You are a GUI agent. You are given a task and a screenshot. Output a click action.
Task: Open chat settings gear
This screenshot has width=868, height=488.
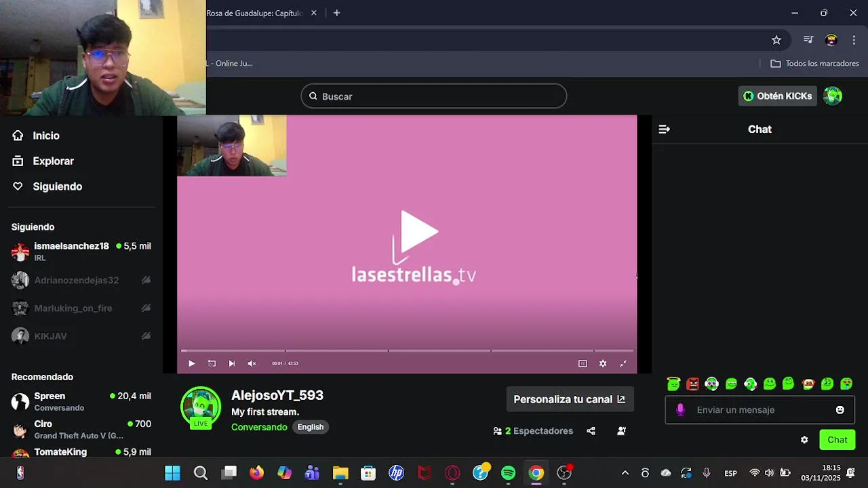point(804,440)
